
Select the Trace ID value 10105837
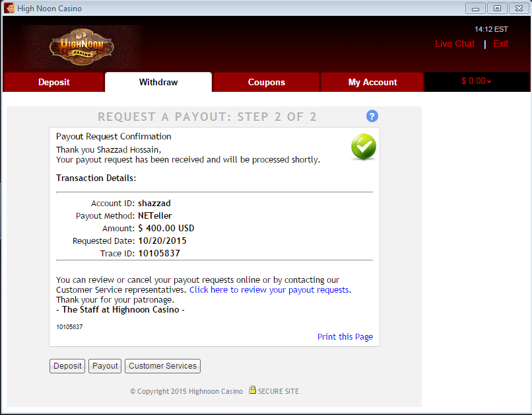[x=159, y=253]
